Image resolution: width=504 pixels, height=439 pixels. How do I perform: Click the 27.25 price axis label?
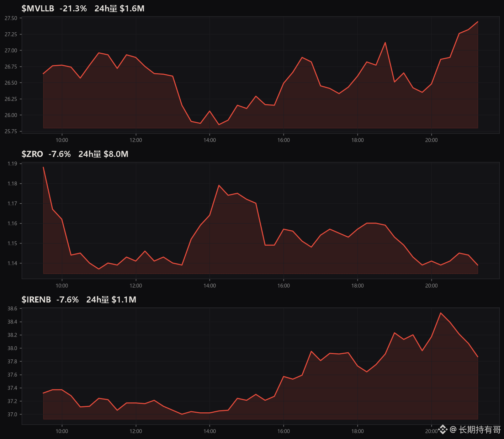pyautogui.click(x=11, y=34)
